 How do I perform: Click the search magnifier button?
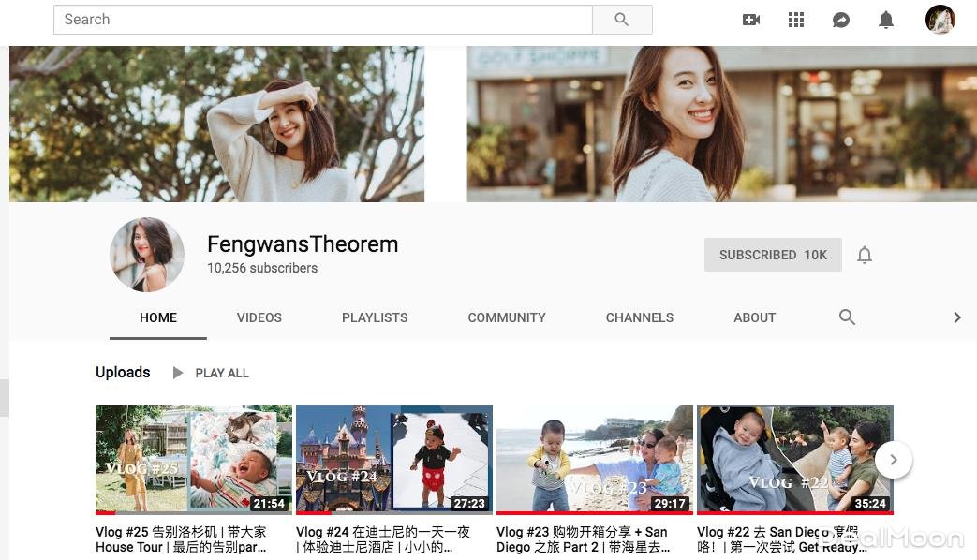click(x=622, y=20)
